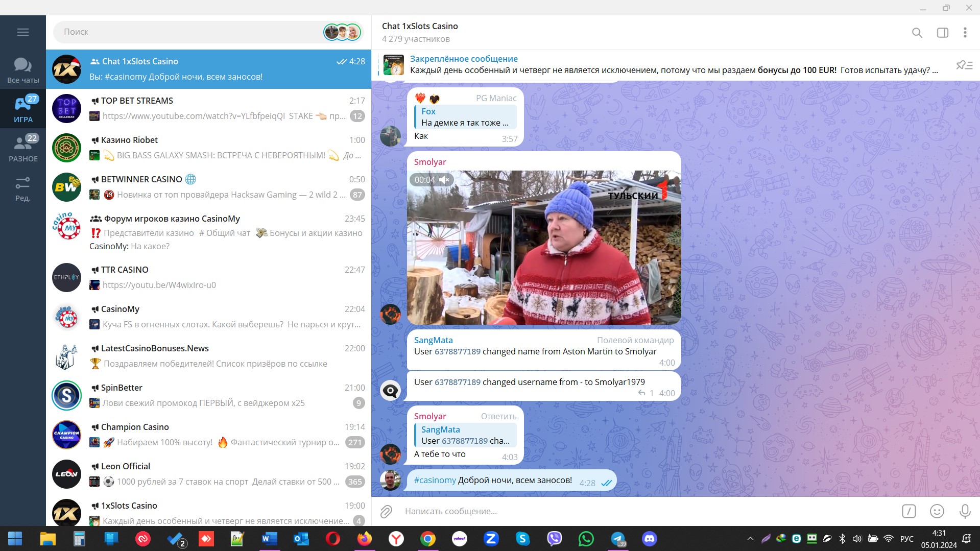Switch keyboard language from РУС

click(906, 539)
